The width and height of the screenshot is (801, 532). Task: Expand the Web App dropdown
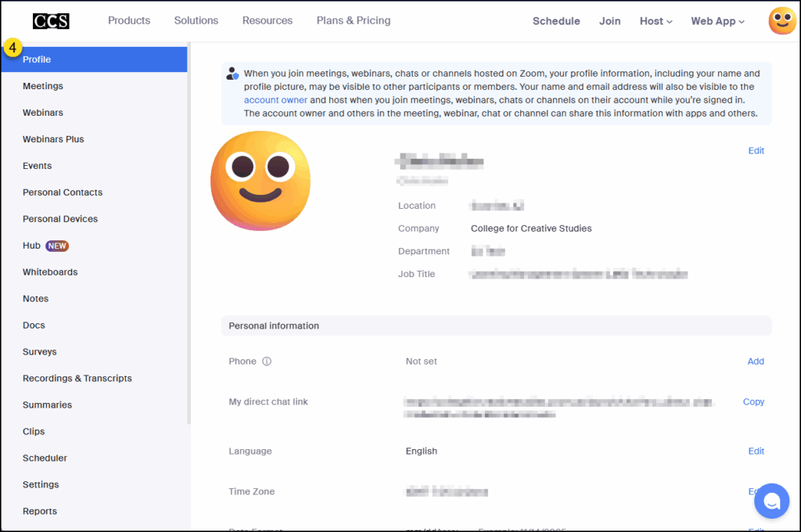(x=717, y=21)
